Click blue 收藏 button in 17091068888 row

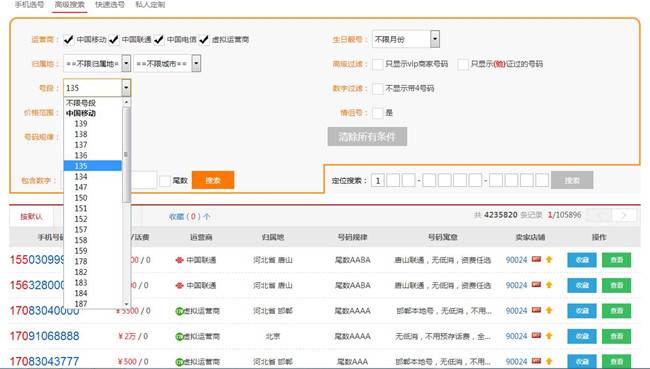(x=582, y=336)
